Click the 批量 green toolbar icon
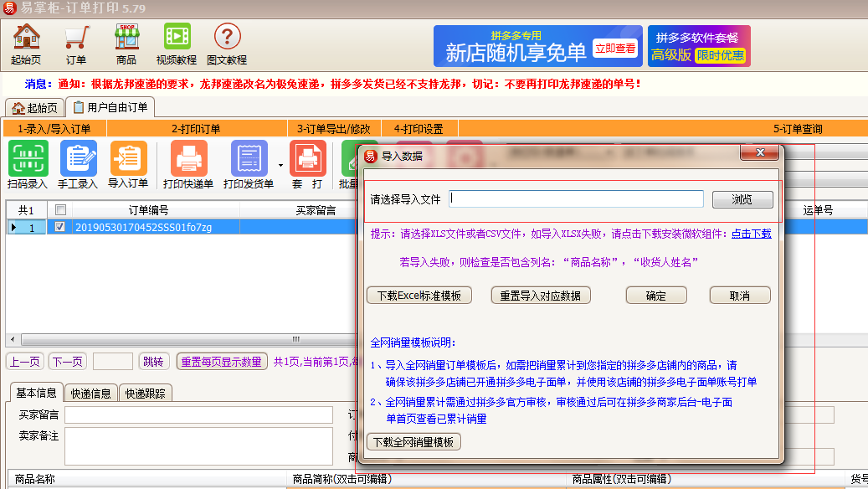868x489 pixels. 349,164
